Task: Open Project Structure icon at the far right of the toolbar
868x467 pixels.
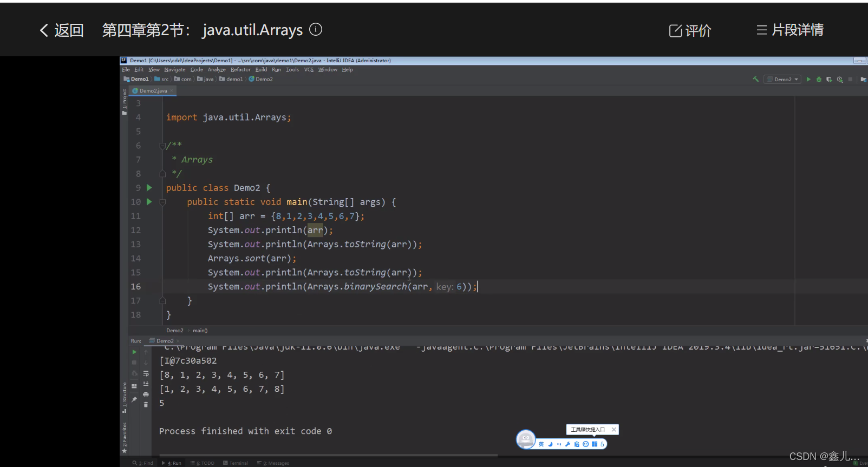Action: (x=863, y=80)
